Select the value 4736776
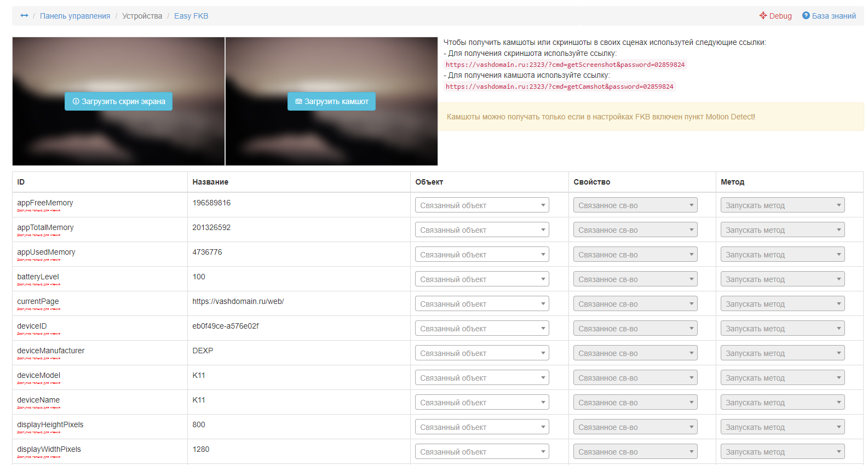This screenshot has width=868, height=465. [207, 252]
